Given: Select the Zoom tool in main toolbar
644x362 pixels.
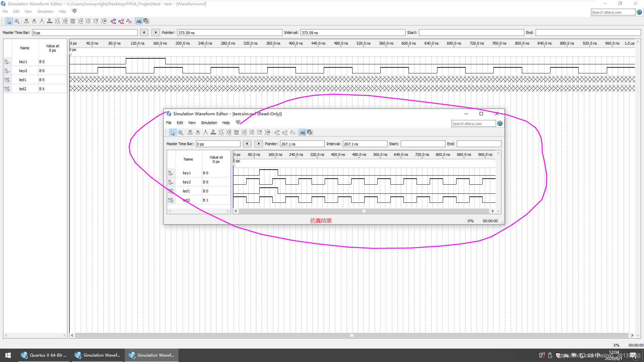Looking at the screenshot, I should [17, 21].
